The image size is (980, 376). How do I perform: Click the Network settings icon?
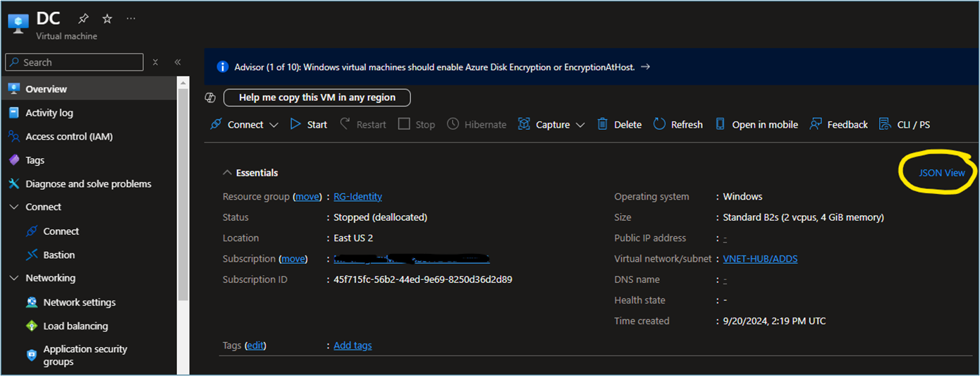(x=31, y=302)
